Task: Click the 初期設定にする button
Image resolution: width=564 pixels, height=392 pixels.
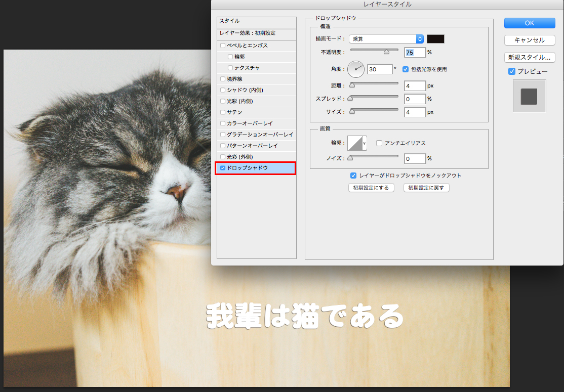Action: click(x=371, y=188)
